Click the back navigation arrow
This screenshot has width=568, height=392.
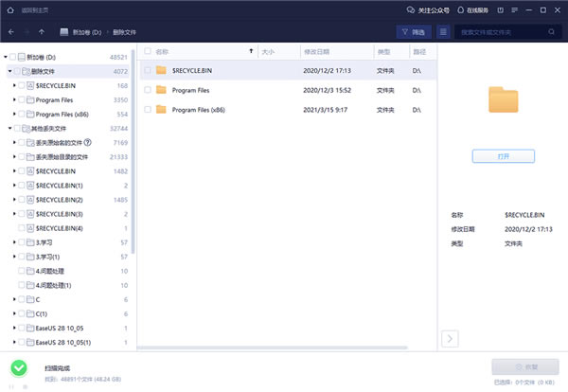[10, 32]
